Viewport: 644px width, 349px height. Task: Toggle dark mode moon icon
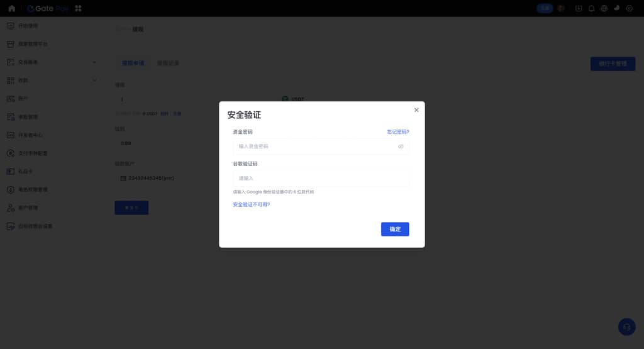(616, 8)
